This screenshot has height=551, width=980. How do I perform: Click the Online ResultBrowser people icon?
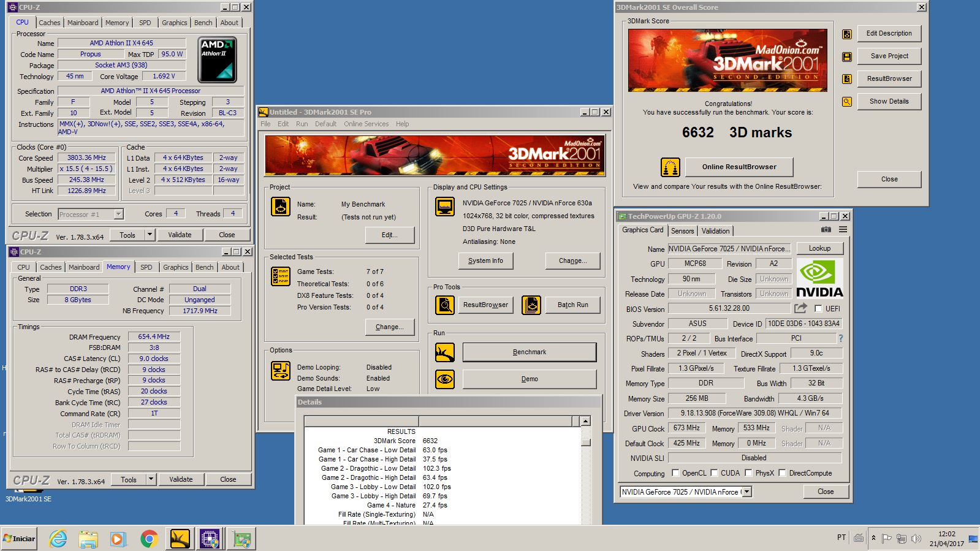670,167
